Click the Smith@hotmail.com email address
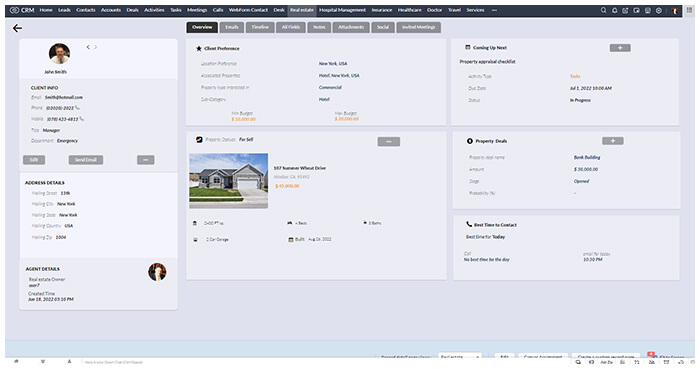The image size is (700, 369). tap(64, 97)
